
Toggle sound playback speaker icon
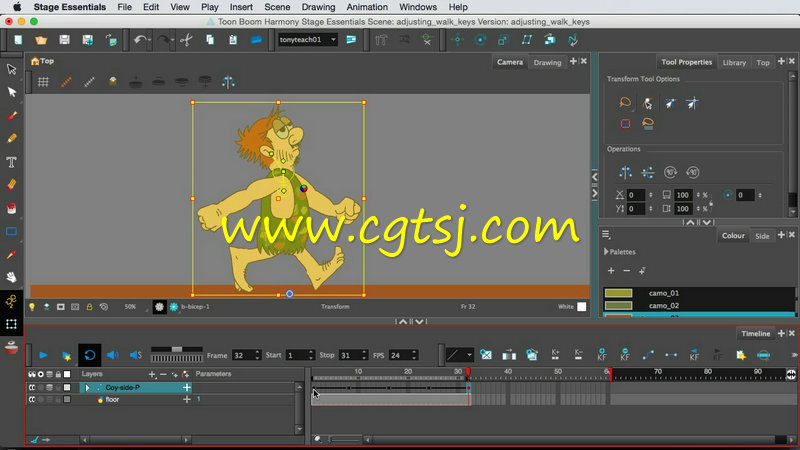(x=113, y=355)
